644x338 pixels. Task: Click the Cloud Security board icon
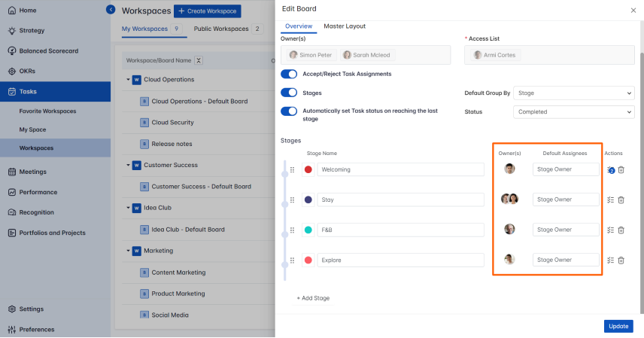point(144,123)
